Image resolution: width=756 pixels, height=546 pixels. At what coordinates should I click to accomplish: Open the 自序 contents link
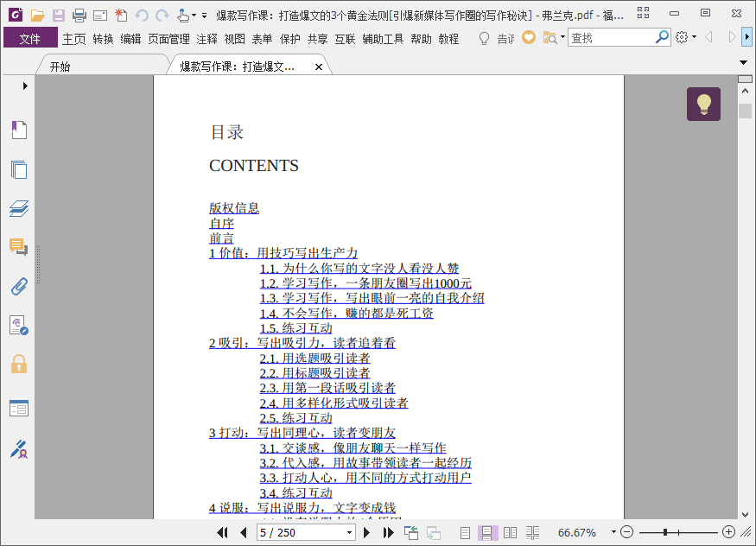click(x=221, y=223)
